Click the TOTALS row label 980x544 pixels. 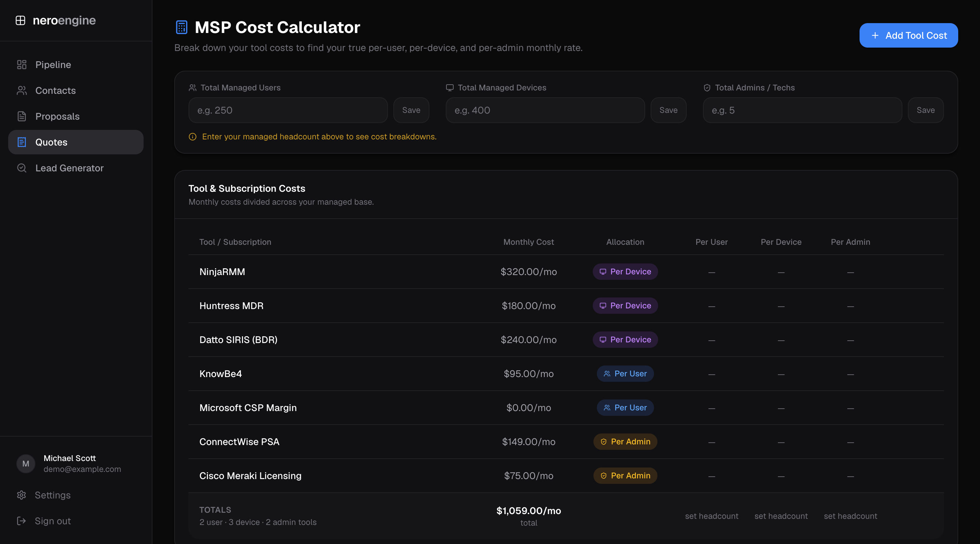coord(215,510)
